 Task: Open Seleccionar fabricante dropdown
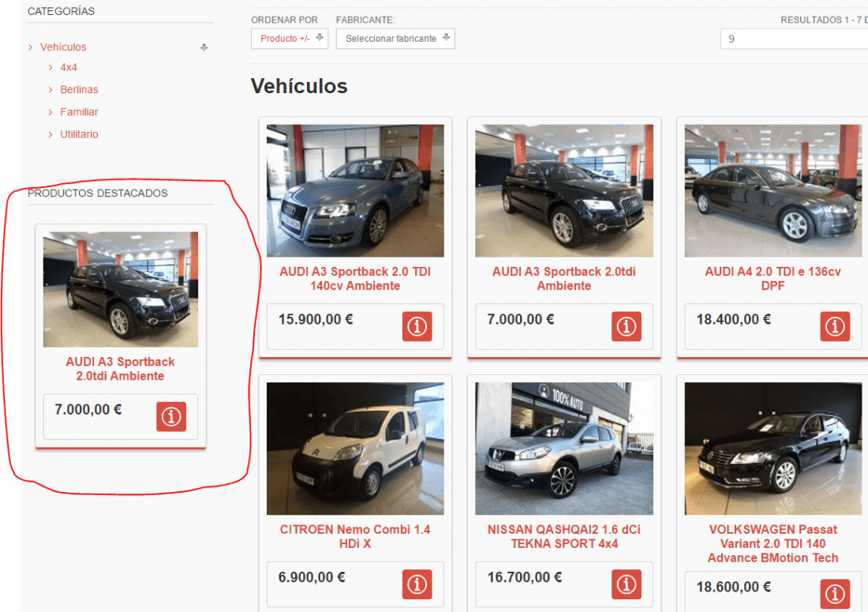(x=395, y=39)
